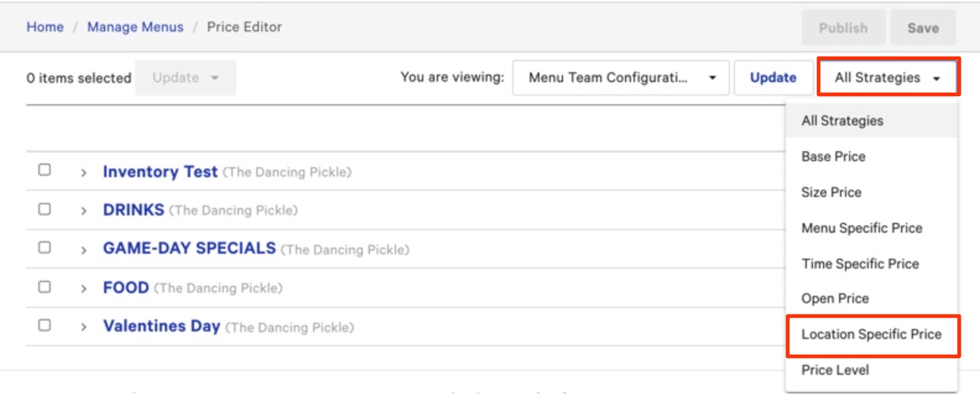980x404 pixels.
Task: Tick the Valentines Day checkbox
Action: 45,325
